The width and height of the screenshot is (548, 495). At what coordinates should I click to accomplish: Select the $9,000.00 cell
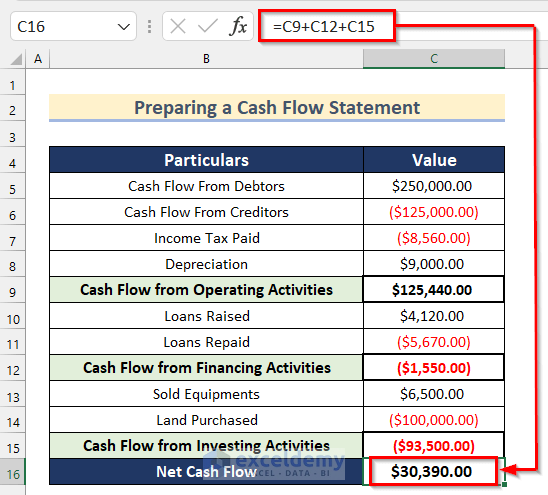(x=434, y=264)
